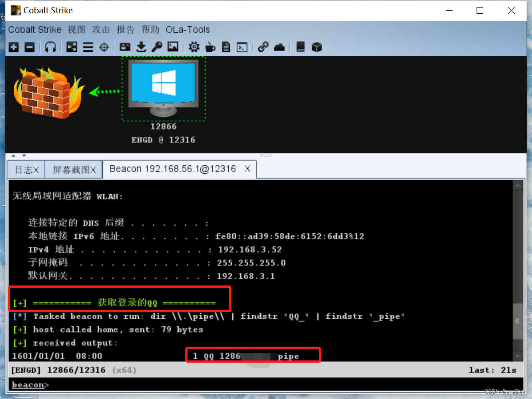Open the credentials ID-card icon
Viewport: 532px width, 399px height.
pyautogui.click(x=125, y=47)
